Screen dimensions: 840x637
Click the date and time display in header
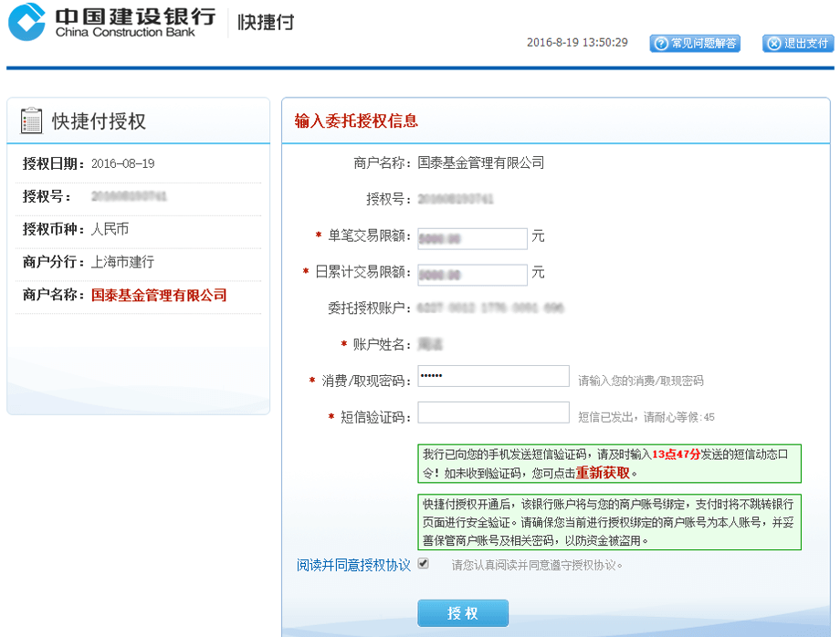click(577, 43)
